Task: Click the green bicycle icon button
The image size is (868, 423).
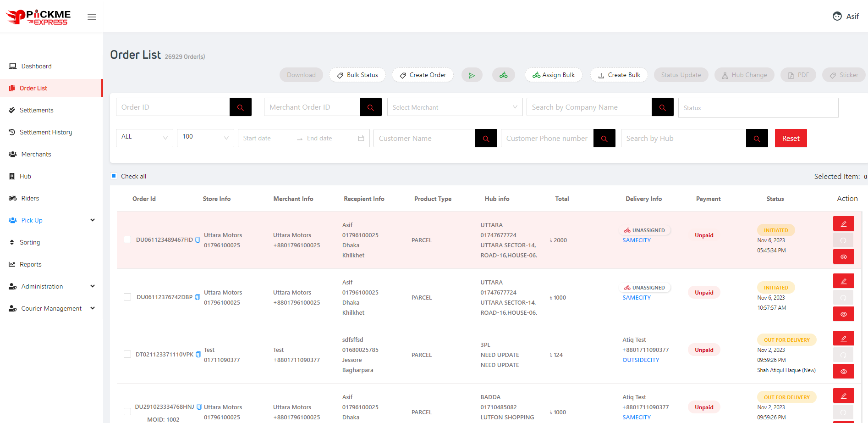Action: pos(503,75)
